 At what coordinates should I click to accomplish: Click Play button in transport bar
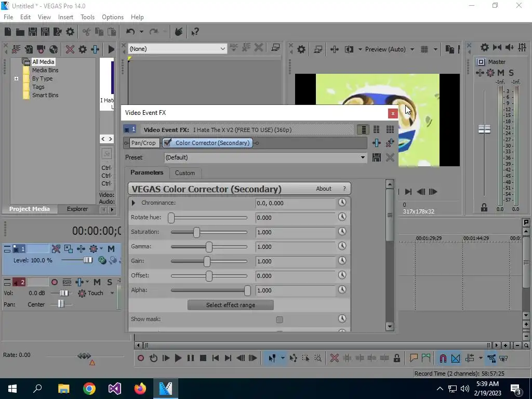point(178,358)
